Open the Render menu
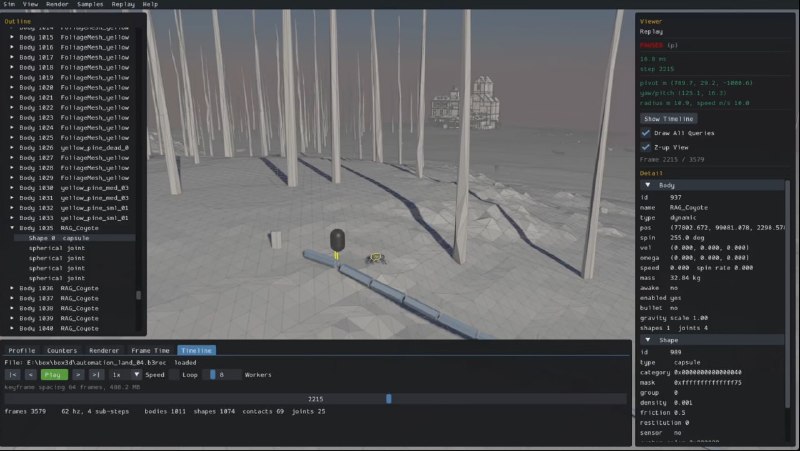The height and width of the screenshot is (451, 800). pos(57,4)
